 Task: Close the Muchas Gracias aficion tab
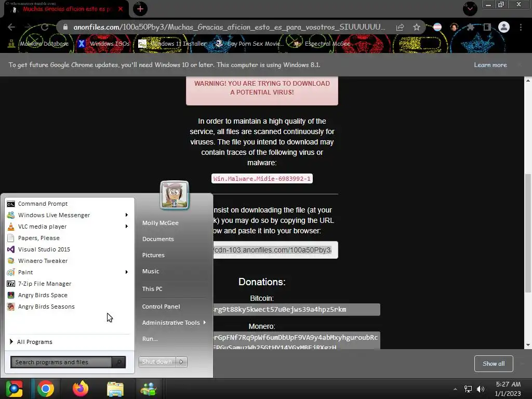click(x=121, y=9)
